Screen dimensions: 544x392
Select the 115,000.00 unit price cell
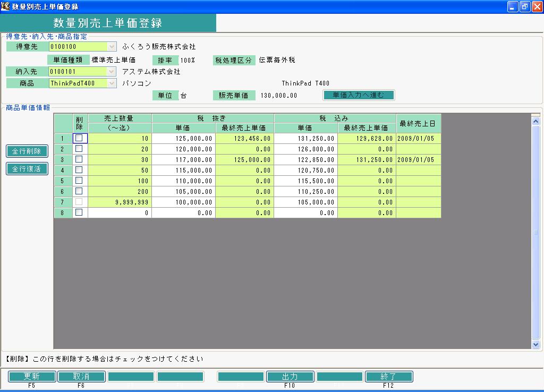pyautogui.click(x=183, y=171)
